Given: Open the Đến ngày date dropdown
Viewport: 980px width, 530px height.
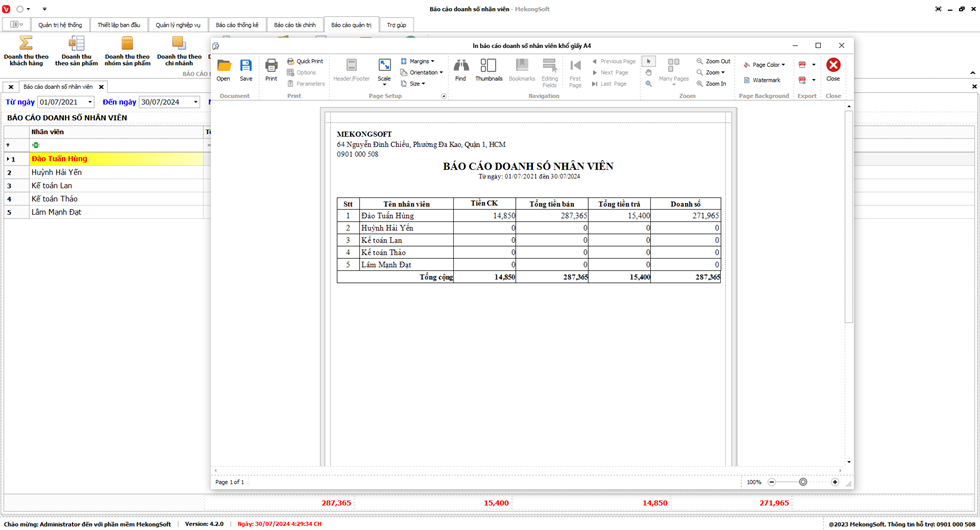Looking at the screenshot, I should [x=196, y=102].
